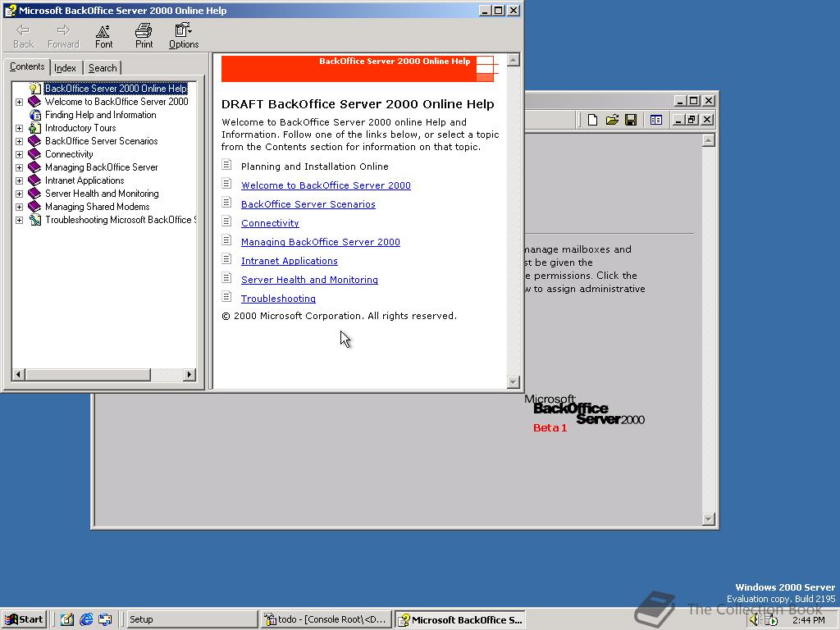Click the Save disk icon in background window
840x630 pixels.
(x=631, y=120)
